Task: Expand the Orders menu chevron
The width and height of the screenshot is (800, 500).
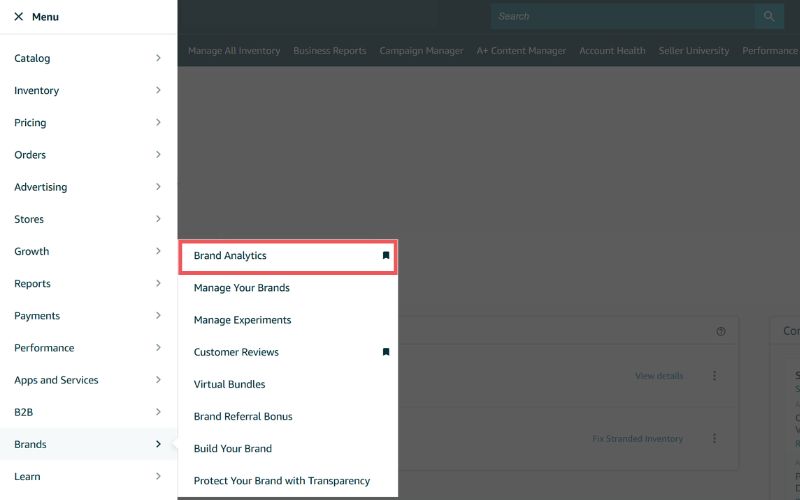Action: click(158, 155)
